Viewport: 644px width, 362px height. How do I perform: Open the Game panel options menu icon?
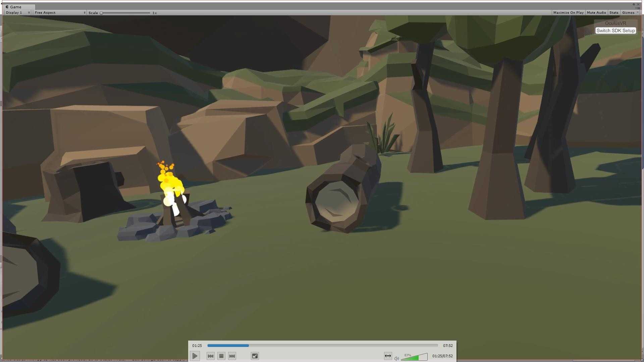(x=638, y=8)
